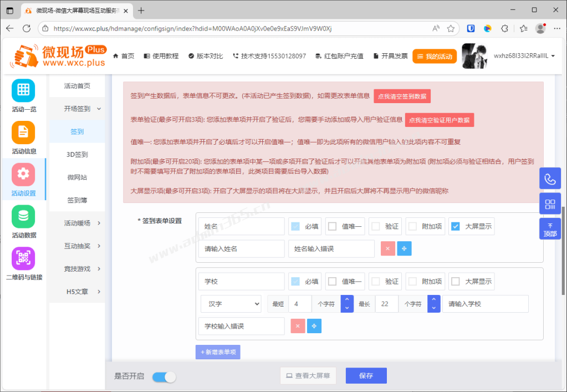Open the 活动一览 grid icon

tap(23, 90)
